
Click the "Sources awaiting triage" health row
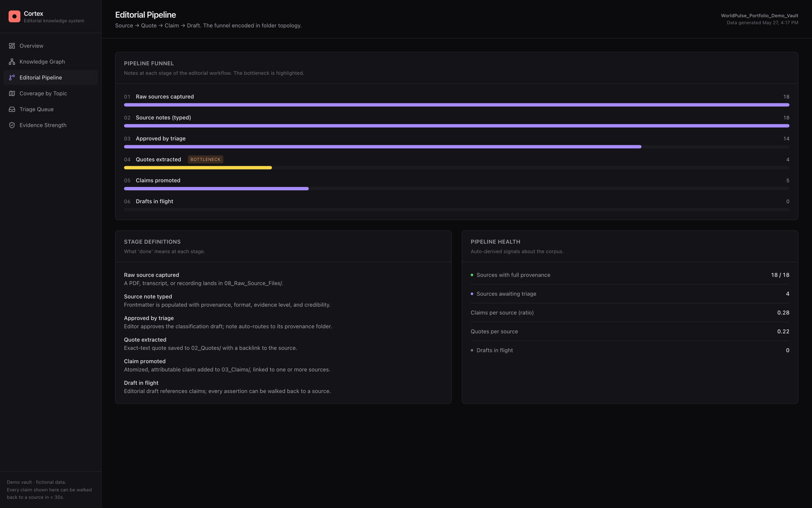(630, 294)
